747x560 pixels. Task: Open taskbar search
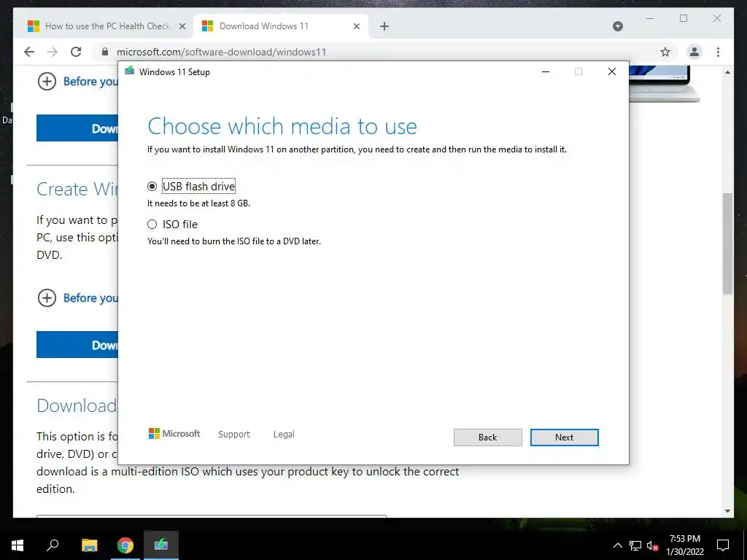(53, 545)
